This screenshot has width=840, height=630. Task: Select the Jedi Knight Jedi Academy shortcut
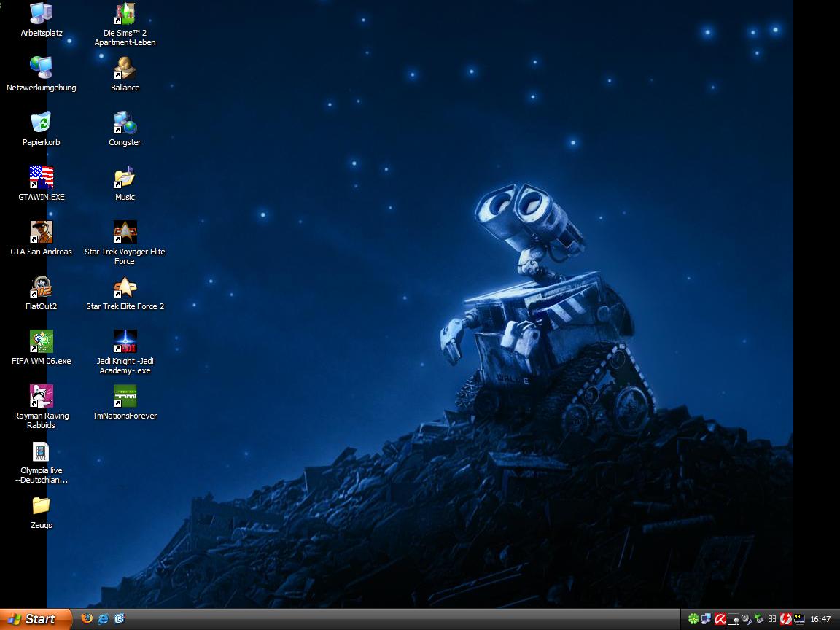point(125,341)
